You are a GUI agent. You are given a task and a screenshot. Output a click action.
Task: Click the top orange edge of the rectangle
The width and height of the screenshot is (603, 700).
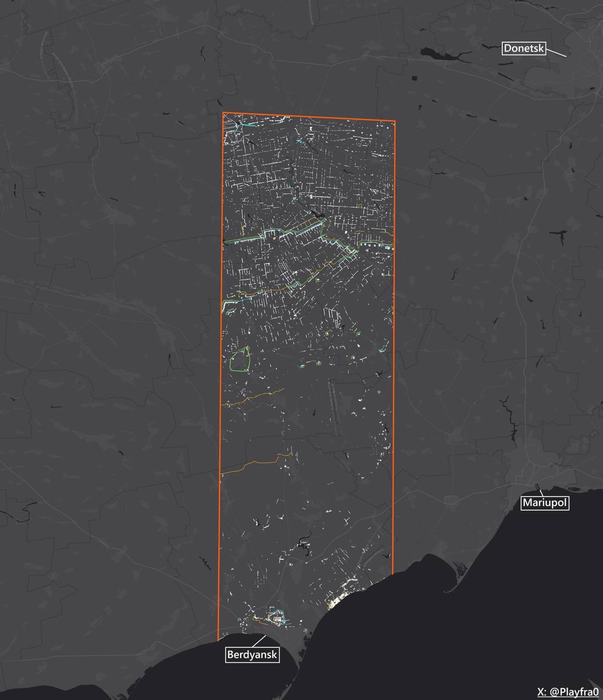pyautogui.click(x=309, y=117)
